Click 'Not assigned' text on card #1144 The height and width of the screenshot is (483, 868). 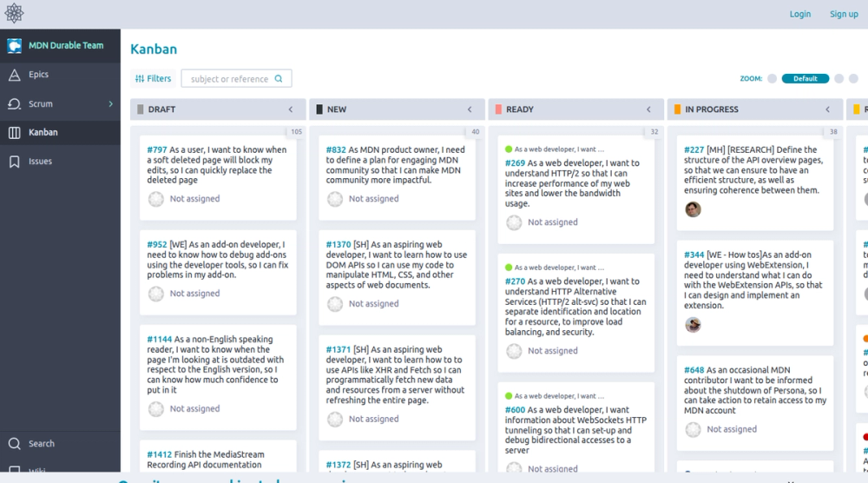point(194,409)
